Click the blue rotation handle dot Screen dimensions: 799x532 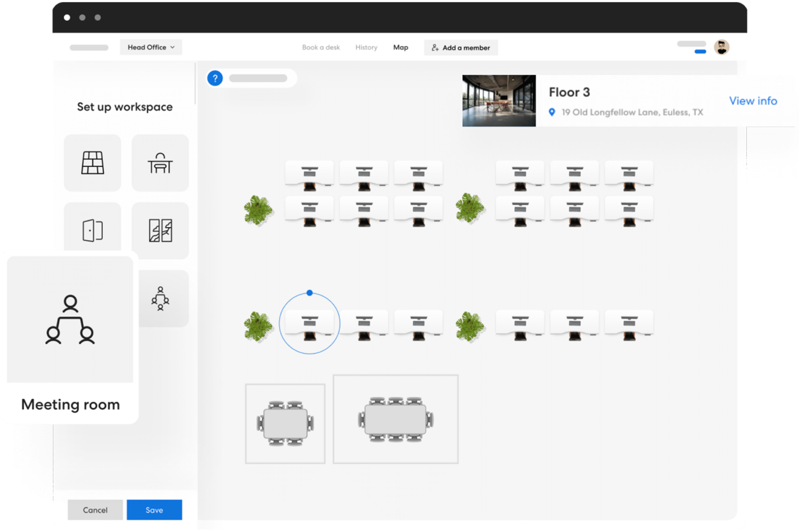tap(309, 293)
